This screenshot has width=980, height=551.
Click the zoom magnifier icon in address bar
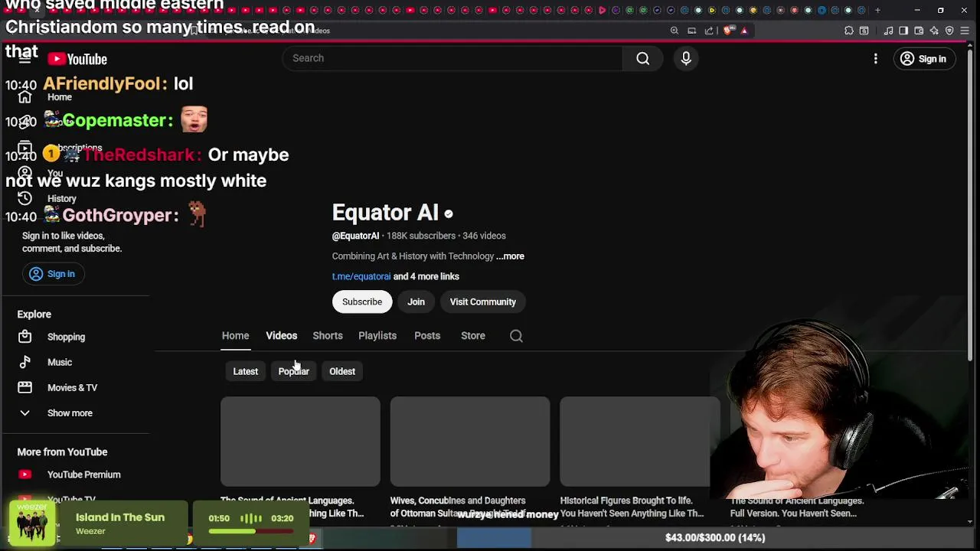pos(675,31)
